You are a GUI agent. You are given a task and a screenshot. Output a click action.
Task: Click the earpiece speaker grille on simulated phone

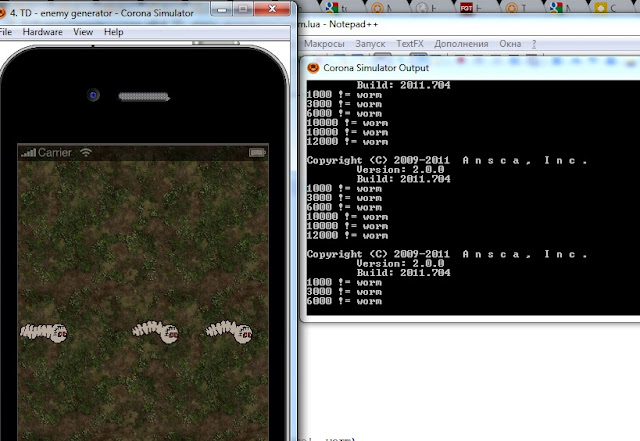click(144, 97)
